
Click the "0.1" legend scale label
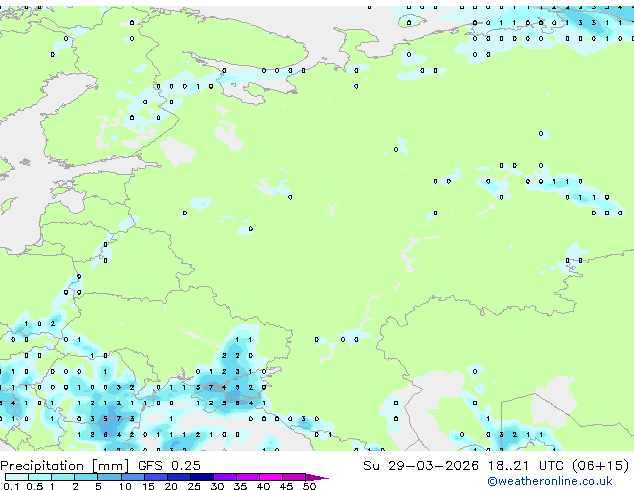point(11,486)
